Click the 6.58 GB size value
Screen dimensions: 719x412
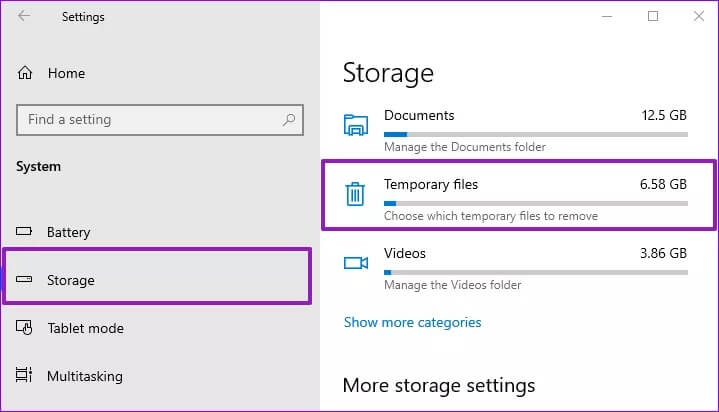click(663, 184)
